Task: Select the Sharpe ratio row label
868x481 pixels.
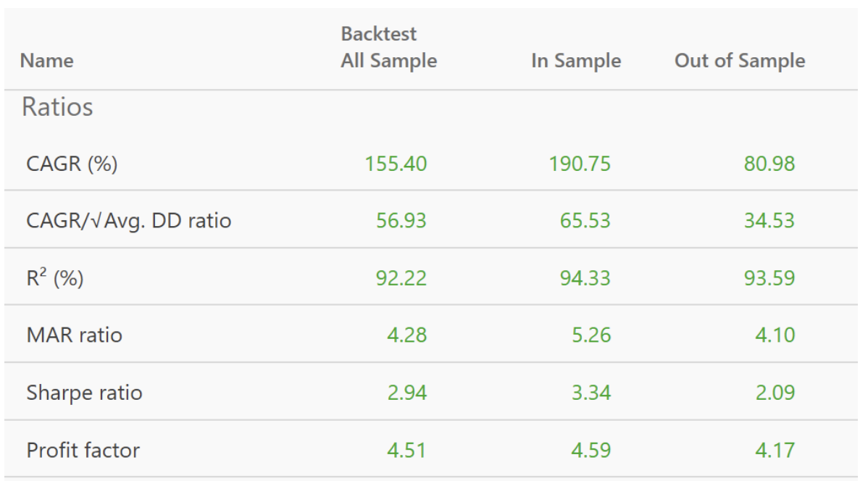Action: coord(84,393)
